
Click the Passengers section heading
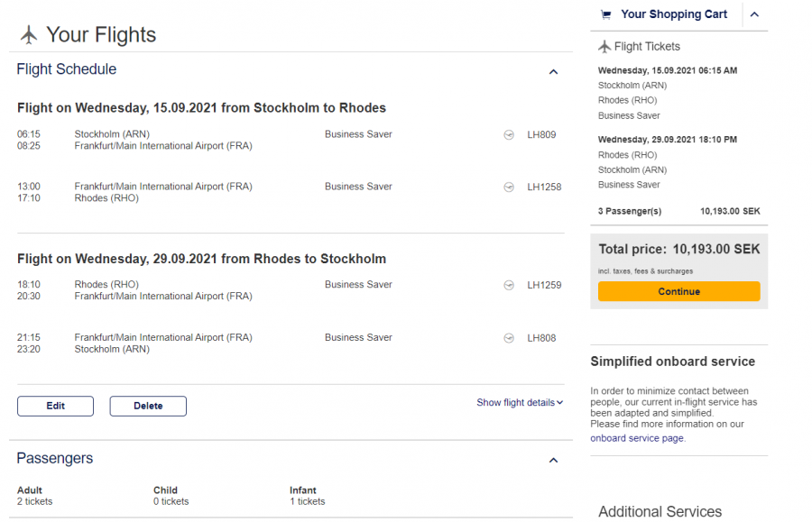pyautogui.click(x=55, y=458)
